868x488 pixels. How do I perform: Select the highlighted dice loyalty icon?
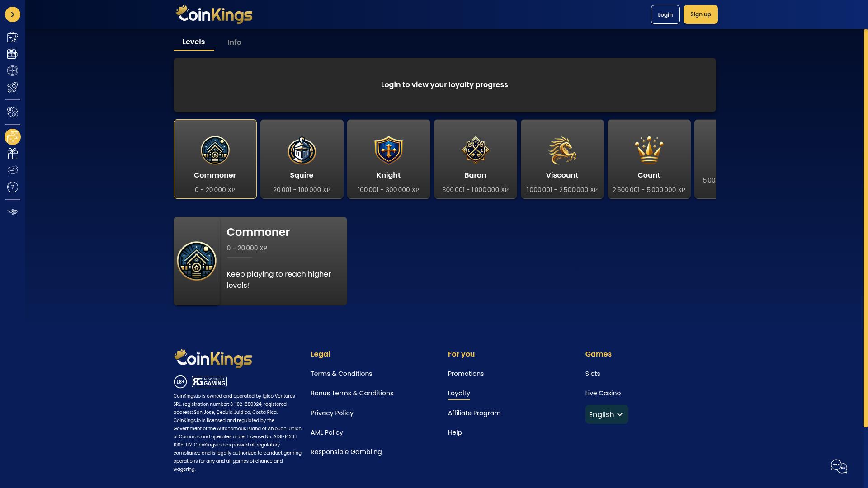click(13, 136)
